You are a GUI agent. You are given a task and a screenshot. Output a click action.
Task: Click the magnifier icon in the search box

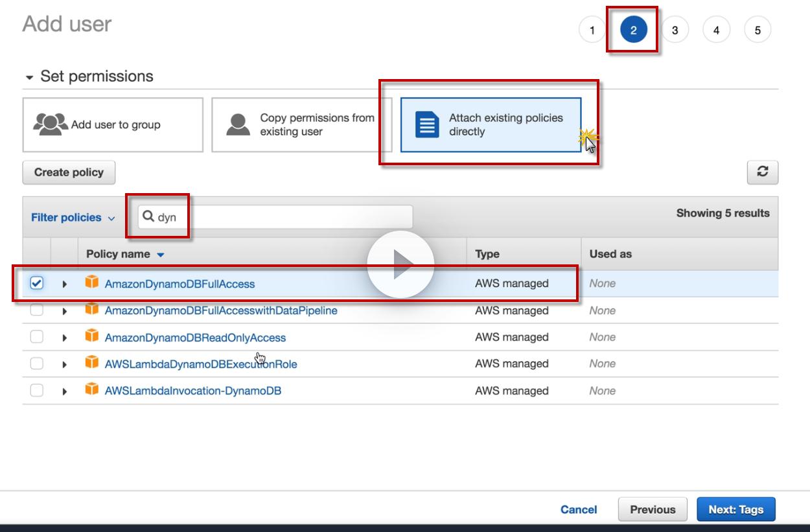pos(148,217)
